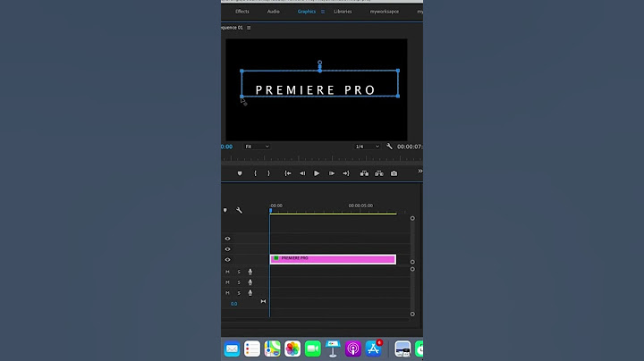The image size is (644, 361).
Task: Open the Sequence 01 panel menu
Action: (x=249, y=28)
